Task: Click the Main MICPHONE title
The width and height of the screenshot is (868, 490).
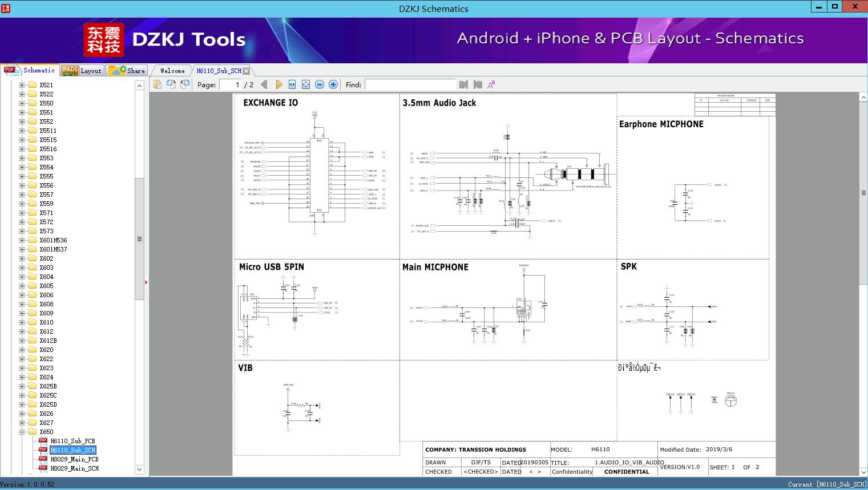Action: click(x=435, y=267)
